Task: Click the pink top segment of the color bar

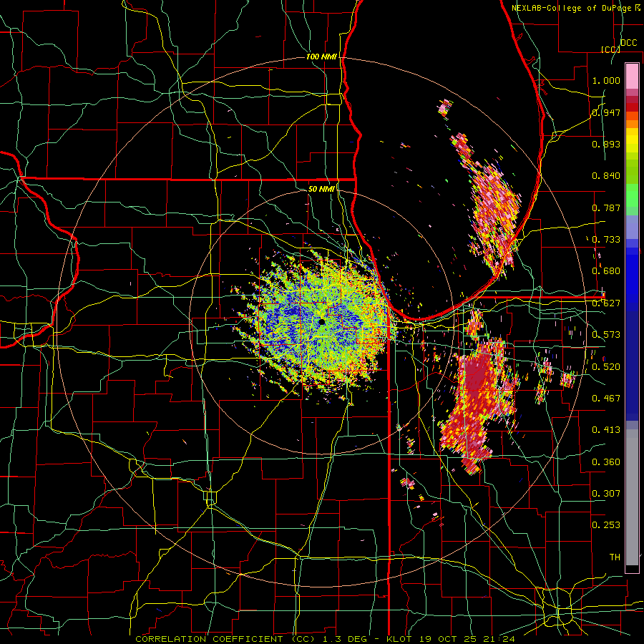Action: click(632, 76)
